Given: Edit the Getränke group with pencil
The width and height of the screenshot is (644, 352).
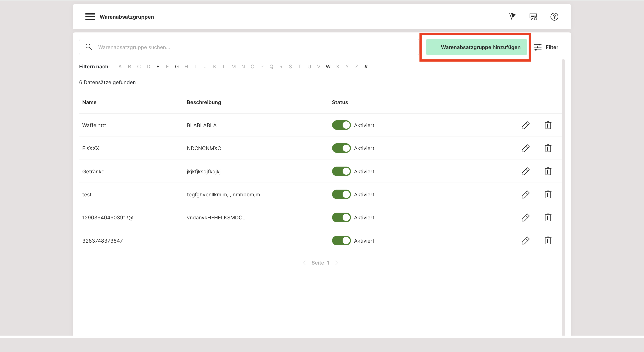Looking at the screenshot, I should (x=525, y=172).
